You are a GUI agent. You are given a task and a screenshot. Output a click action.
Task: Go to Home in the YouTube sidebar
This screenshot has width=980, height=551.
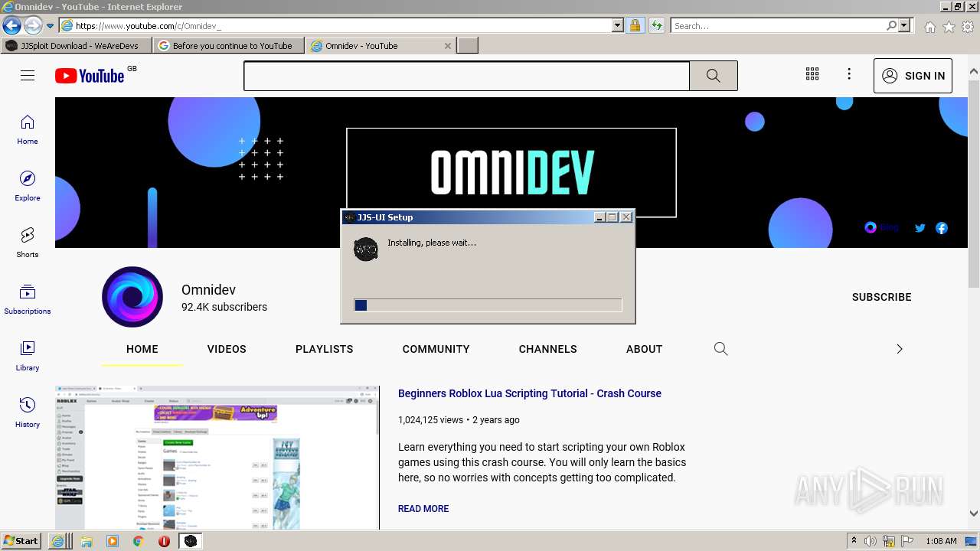tap(28, 129)
